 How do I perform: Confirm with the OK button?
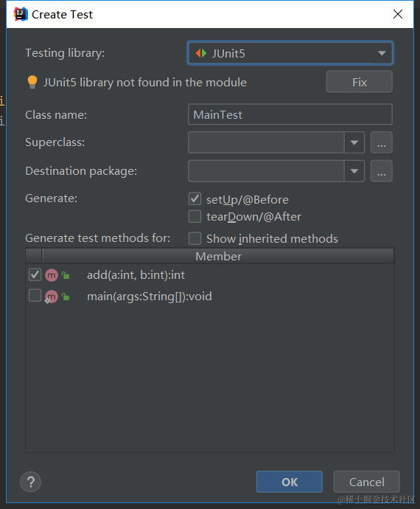coord(290,482)
